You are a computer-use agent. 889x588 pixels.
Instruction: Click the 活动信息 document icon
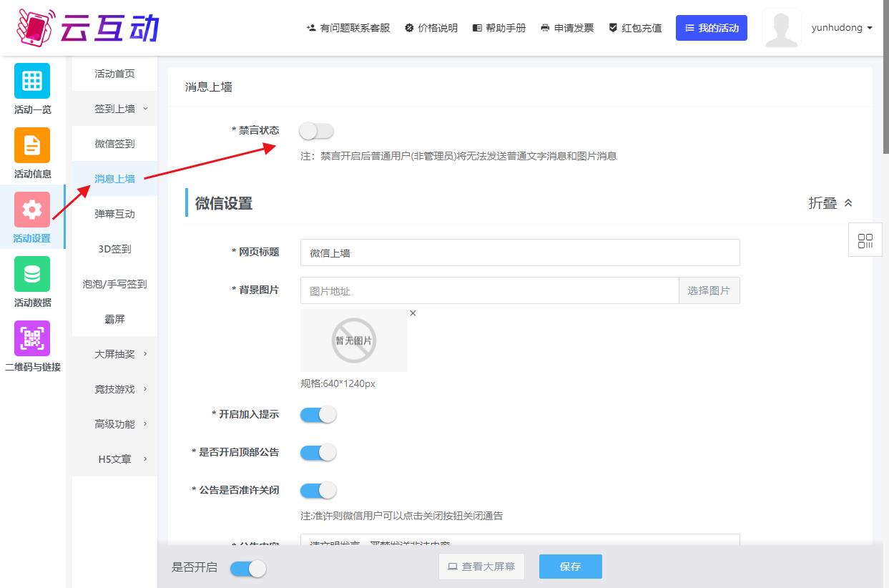(32, 145)
